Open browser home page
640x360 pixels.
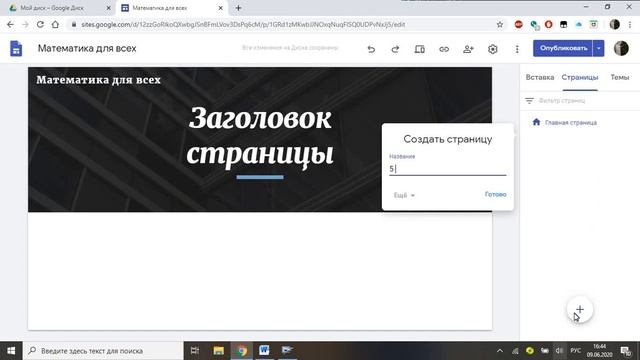point(55,24)
